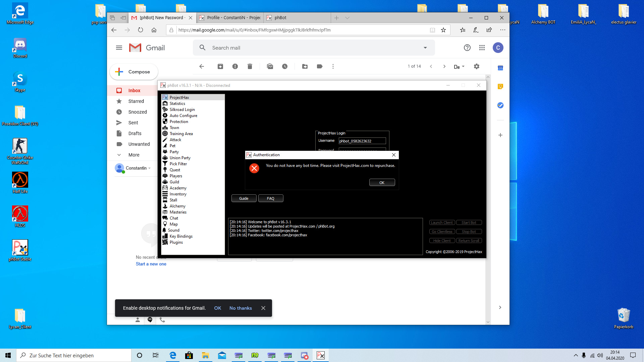The height and width of the screenshot is (362, 644).
Task: Click the Gmail archive icon
Action: click(x=220, y=66)
